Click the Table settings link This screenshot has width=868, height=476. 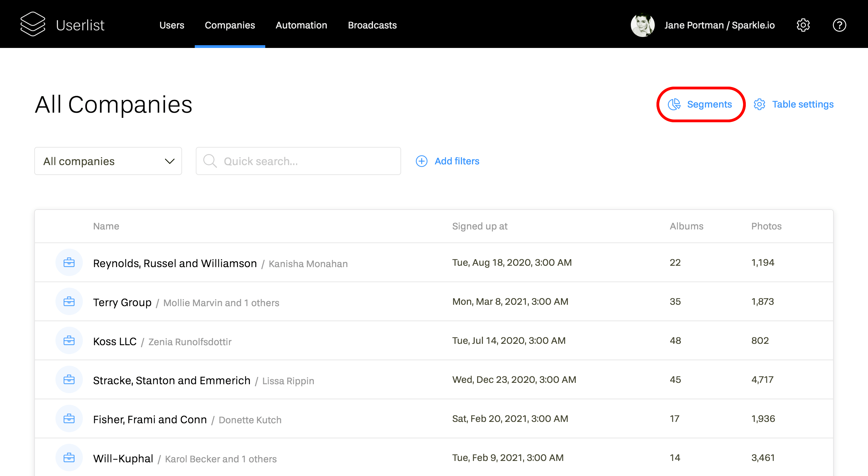tap(803, 104)
